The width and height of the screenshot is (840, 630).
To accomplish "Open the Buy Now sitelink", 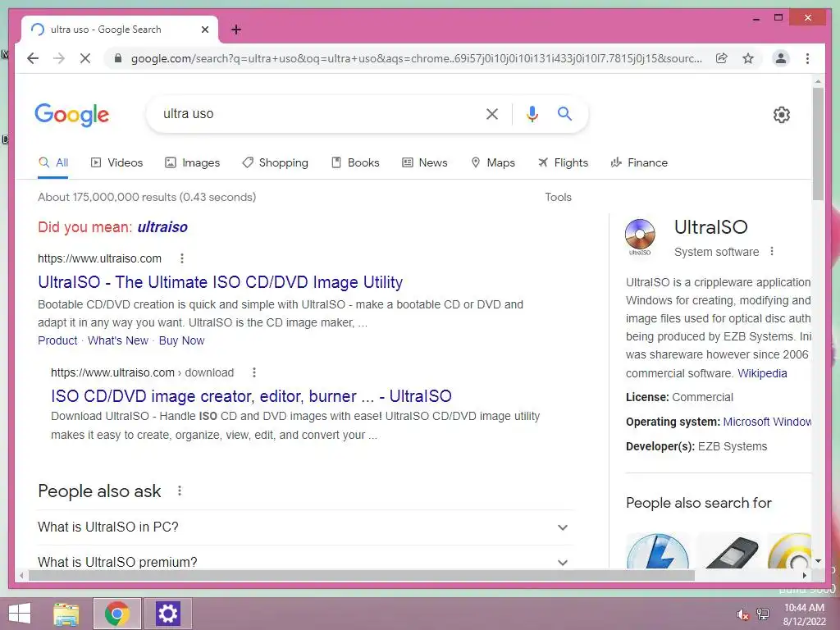I will coord(181,340).
